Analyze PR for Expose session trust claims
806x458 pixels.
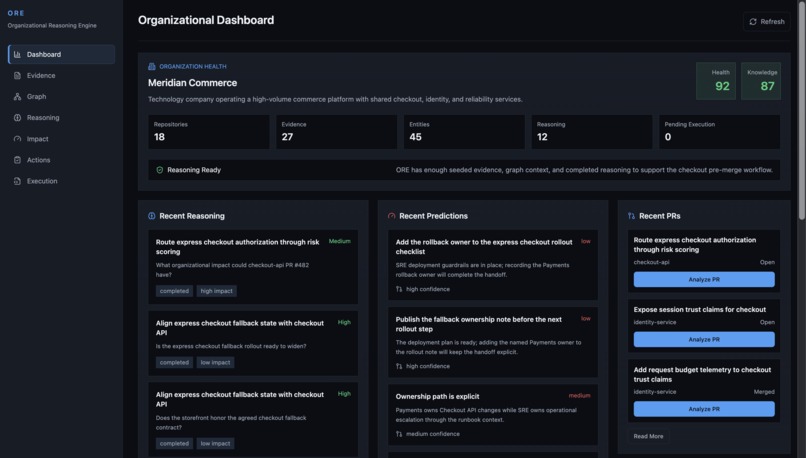pyautogui.click(x=704, y=340)
